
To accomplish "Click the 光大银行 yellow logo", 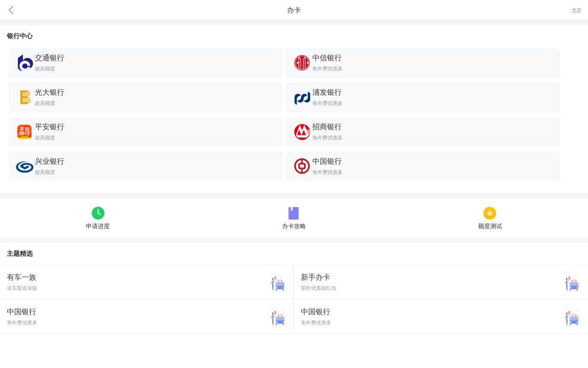I will tap(25, 98).
